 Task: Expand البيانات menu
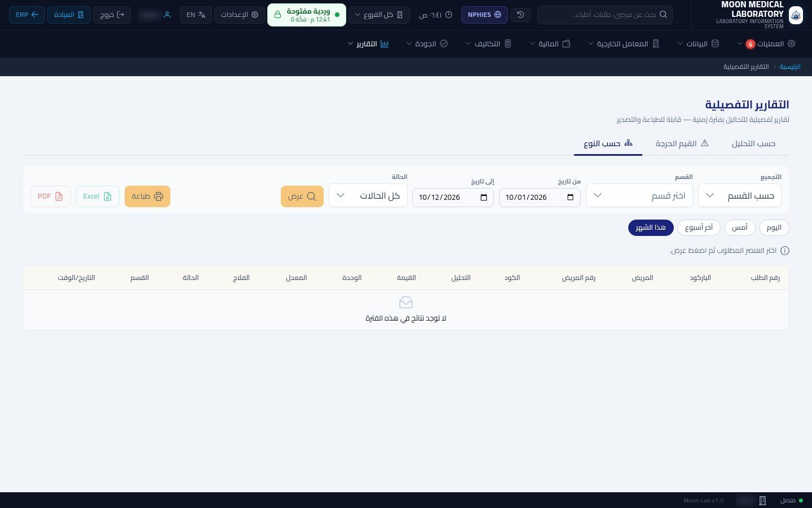[x=698, y=44]
